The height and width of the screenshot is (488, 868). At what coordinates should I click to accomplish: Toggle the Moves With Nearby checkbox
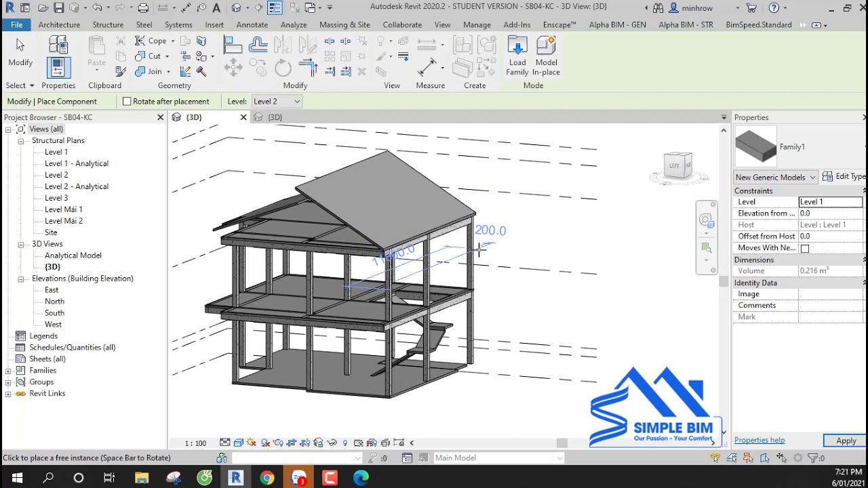pos(805,249)
